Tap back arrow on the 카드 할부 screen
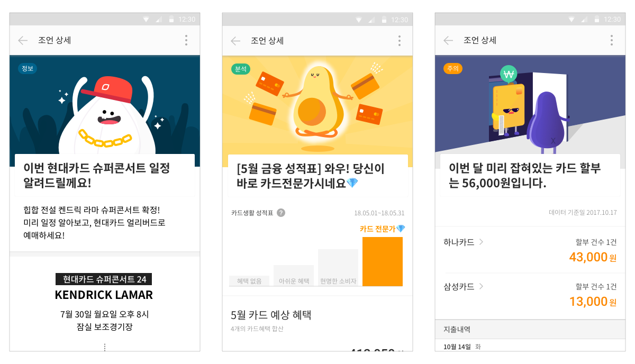Image resolution: width=635 pixels, height=364 pixels. click(448, 40)
